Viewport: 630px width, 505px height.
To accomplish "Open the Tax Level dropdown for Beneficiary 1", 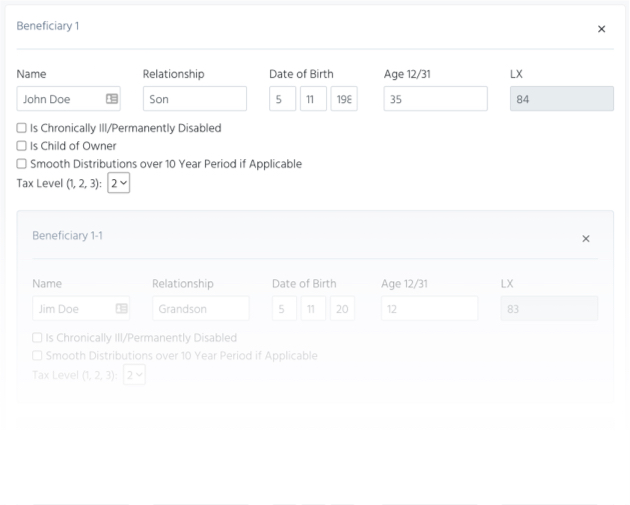I will click(119, 182).
